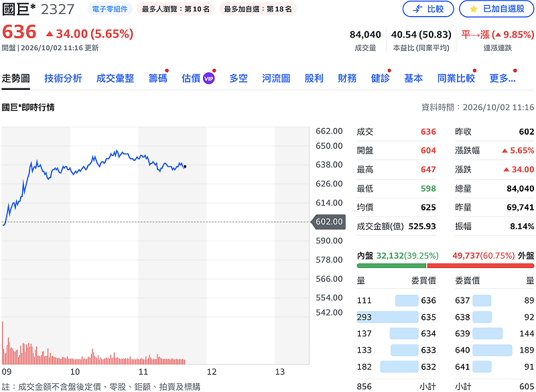Viewport: 536px width, 392px height.
Task: Click the 最多人瀏覽：第10名 badge
Action: tap(176, 9)
